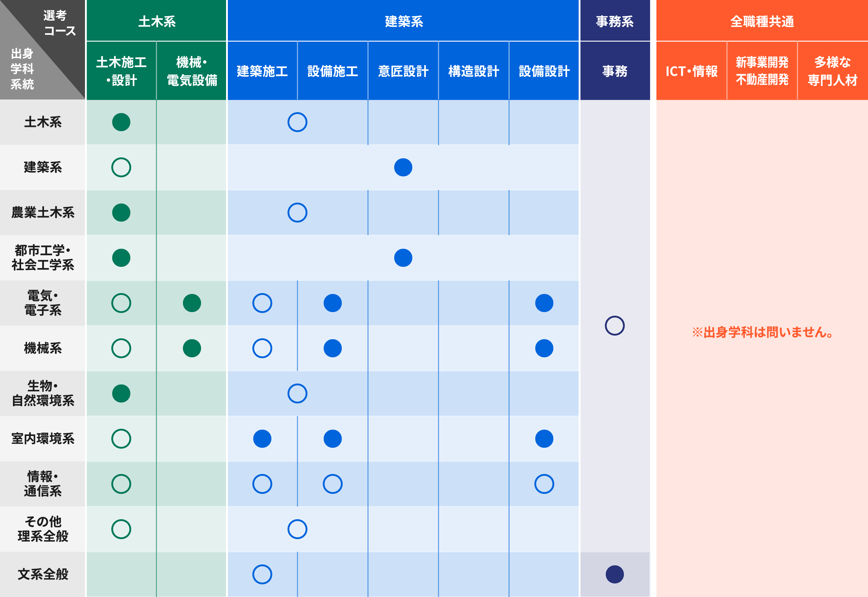This screenshot has width=868, height=597.
Task: Select the filled green circle in the 農業土木系 row
Action: point(121,213)
